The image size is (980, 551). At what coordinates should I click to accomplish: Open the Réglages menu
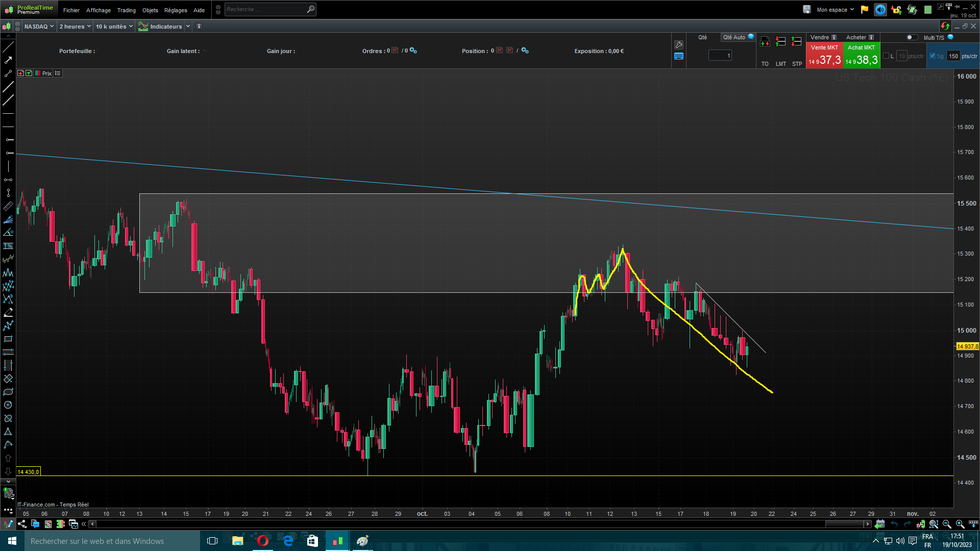pos(176,10)
